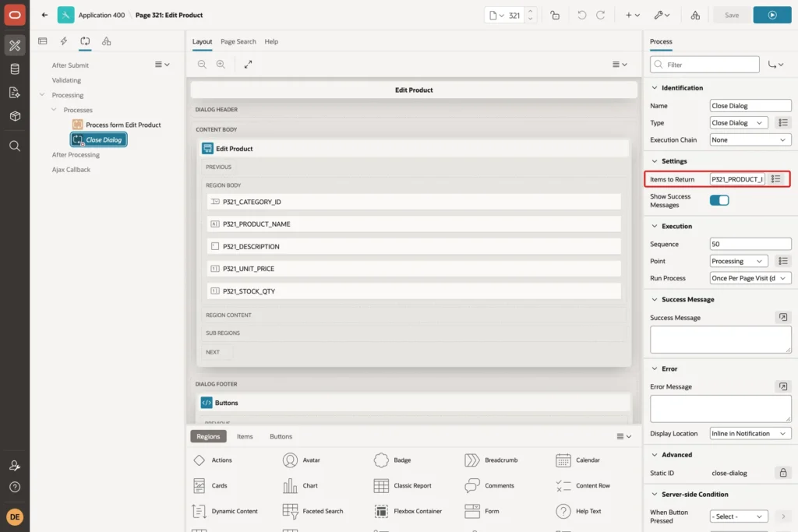Open SQL Workshop database icon

pos(15,69)
